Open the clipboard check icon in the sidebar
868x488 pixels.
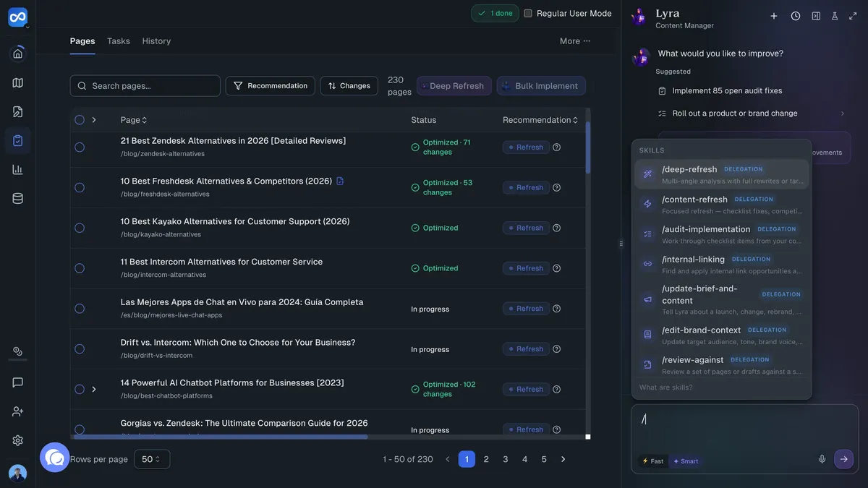tap(18, 140)
